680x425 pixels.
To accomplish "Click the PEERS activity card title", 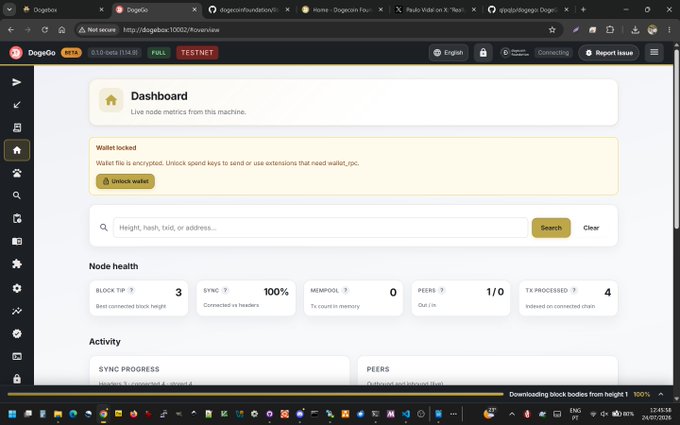I will click(378, 369).
